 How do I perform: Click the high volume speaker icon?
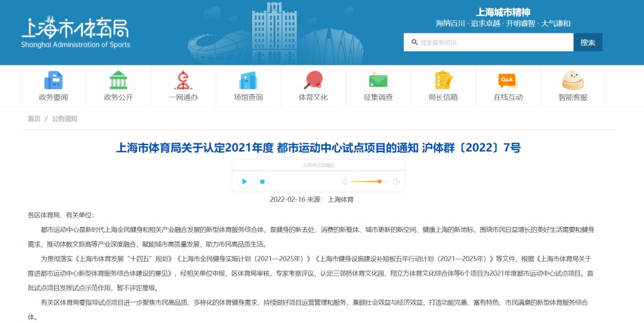(397, 182)
